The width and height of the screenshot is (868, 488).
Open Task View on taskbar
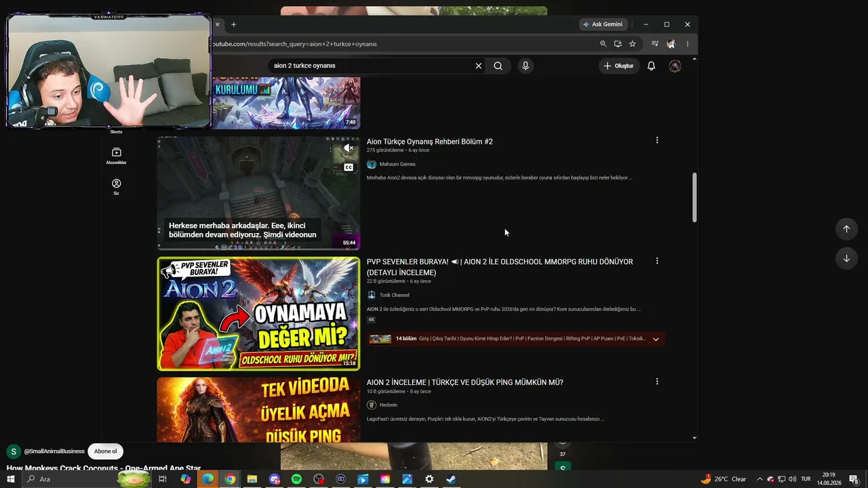163,479
